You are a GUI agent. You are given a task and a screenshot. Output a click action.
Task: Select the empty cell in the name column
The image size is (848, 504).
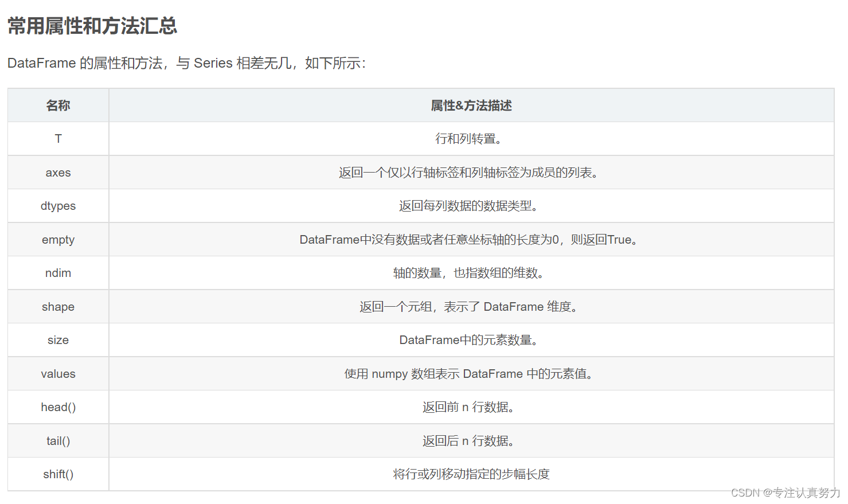[x=58, y=240]
